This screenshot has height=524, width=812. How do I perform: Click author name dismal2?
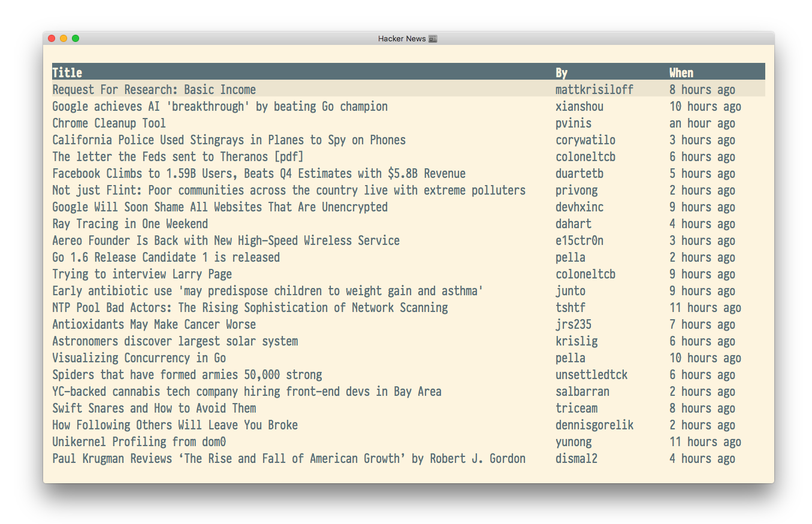pos(576,458)
